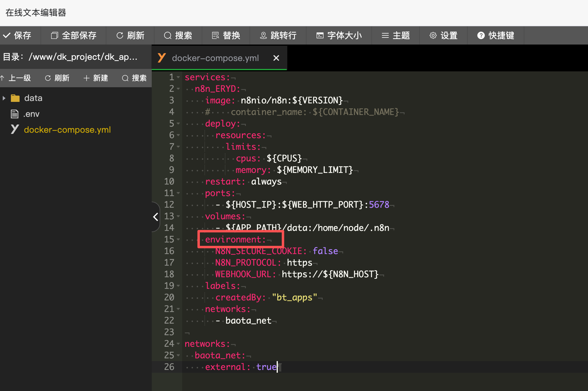This screenshot has height=391, width=588.
Task: Click New (新建) in the sidebar
Action: (x=96, y=78)
